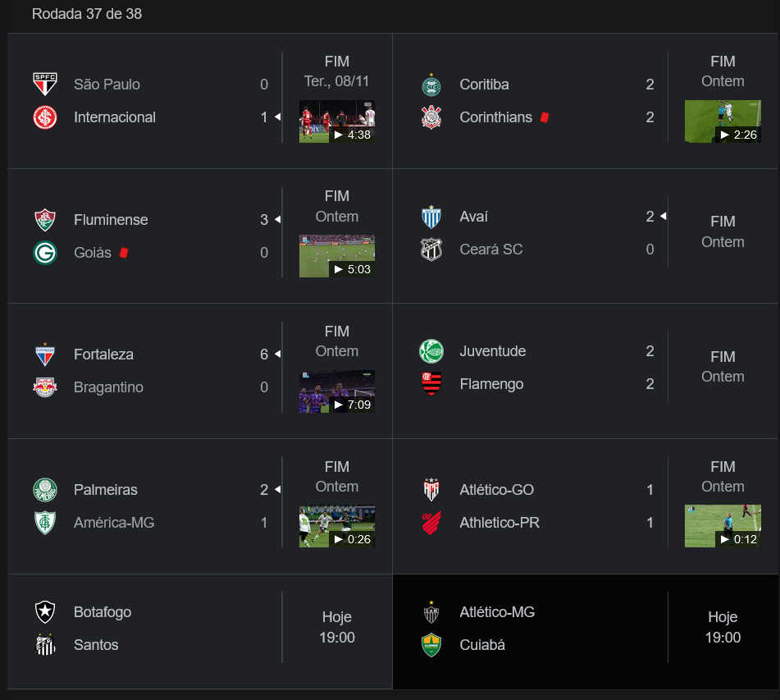Play the Atlético-GO 0:12 highlight clip
Viewport: 780px width, 700px height.
(723, 526)
